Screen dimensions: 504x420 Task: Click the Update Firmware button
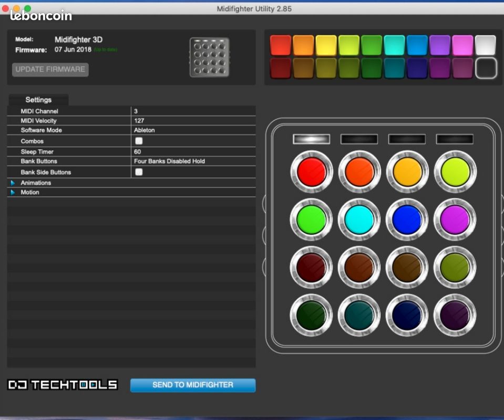(x=50, y=69)
